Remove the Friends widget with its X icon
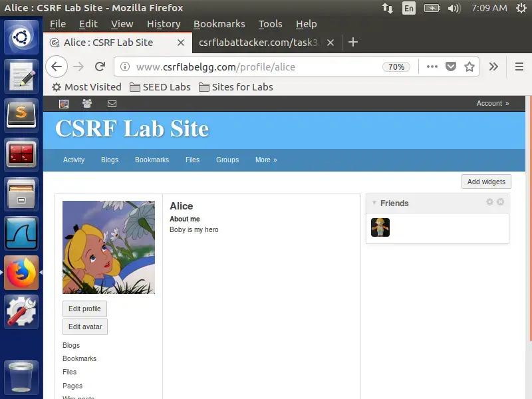 500,202
